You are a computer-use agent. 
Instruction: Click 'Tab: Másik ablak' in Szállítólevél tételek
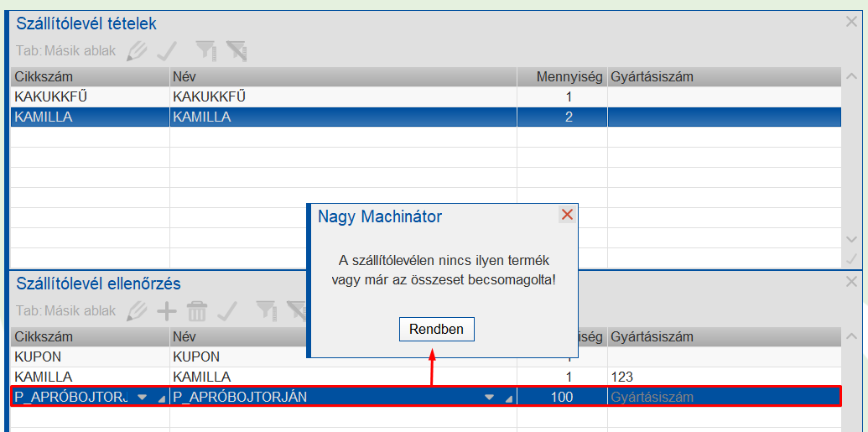click(x=66, y=51)
